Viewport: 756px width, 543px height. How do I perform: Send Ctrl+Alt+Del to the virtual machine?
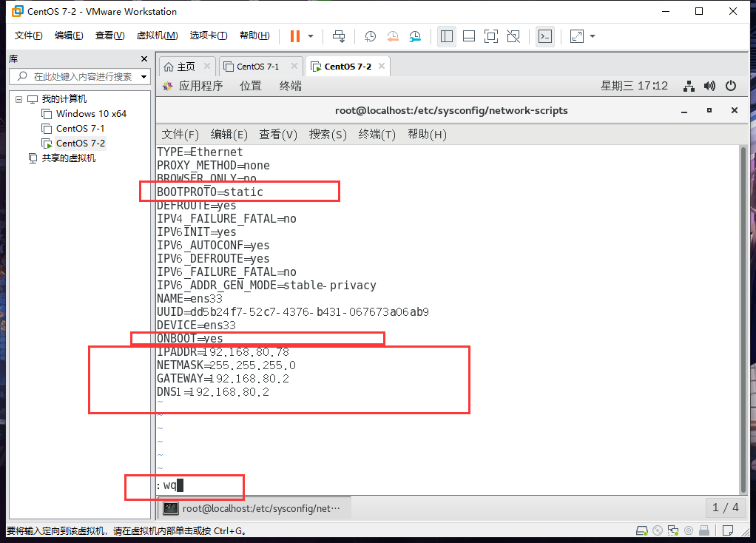pos(339,36)
